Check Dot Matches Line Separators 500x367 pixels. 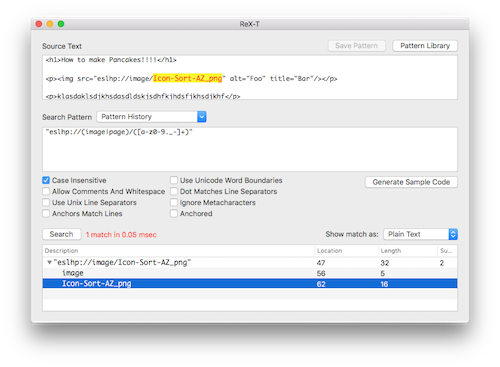click(174, 191)
